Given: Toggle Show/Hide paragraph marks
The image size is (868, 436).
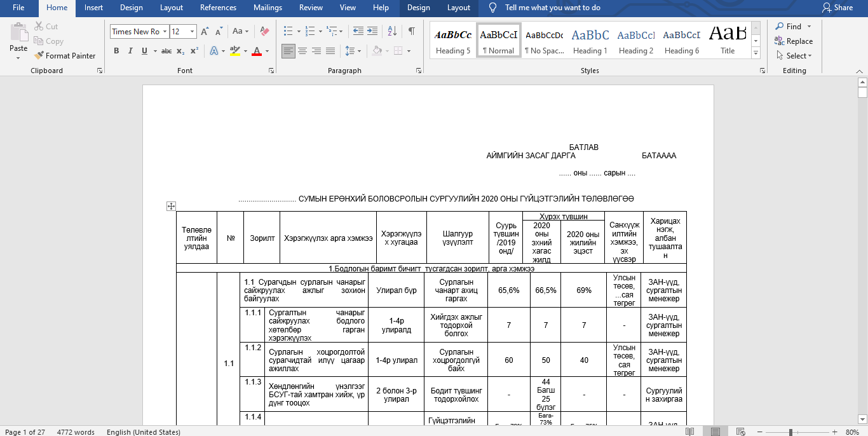Looking at the screenshot, I should pyautogui.click(x=412, y=31).
